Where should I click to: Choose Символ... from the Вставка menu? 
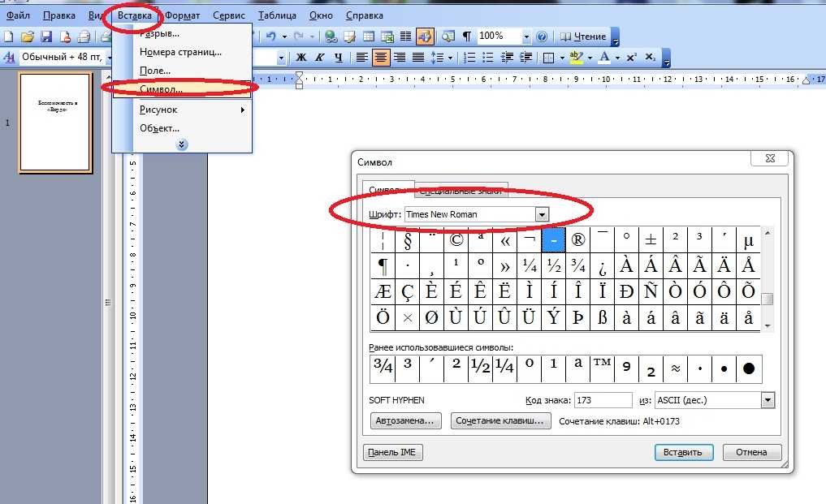pyautogui.click(x=182, y=89)
